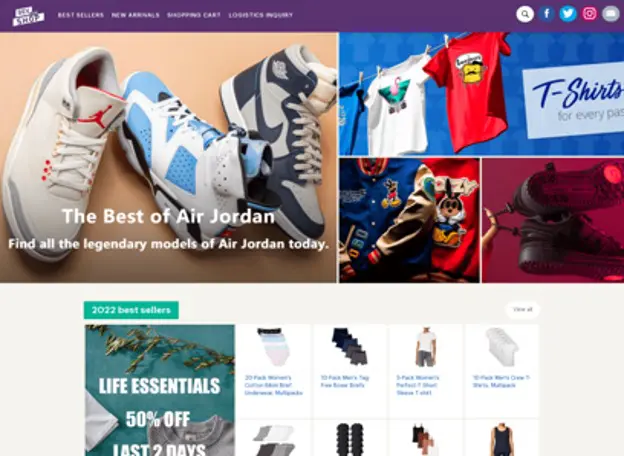Open Best Sellers menu item

81,15
